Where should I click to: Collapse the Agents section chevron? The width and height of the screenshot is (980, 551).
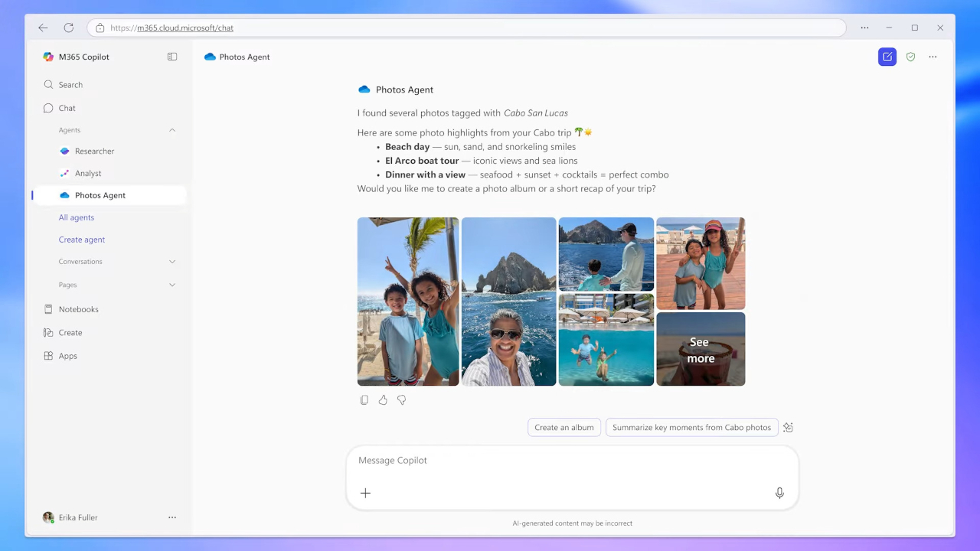(172, 130)
